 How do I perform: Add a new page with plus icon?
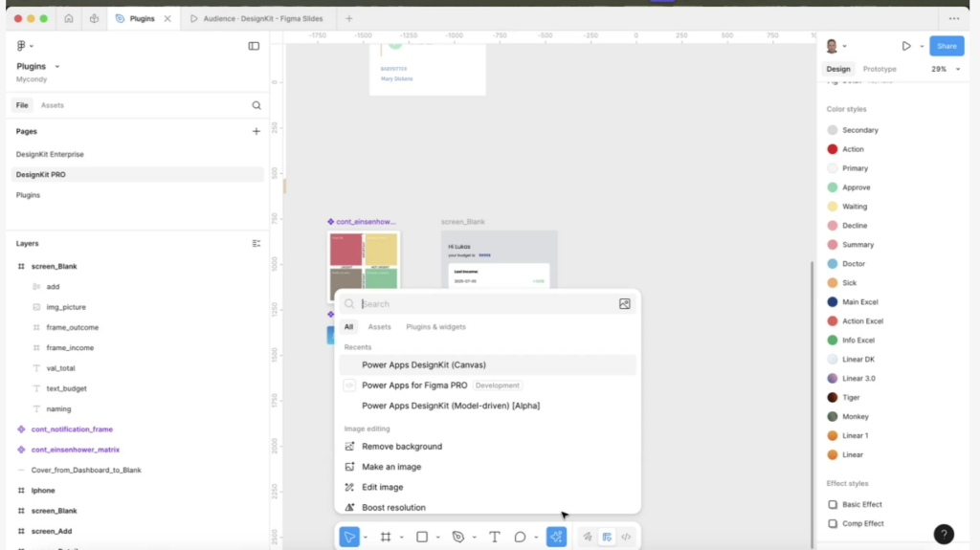click(x=256, y=131)
